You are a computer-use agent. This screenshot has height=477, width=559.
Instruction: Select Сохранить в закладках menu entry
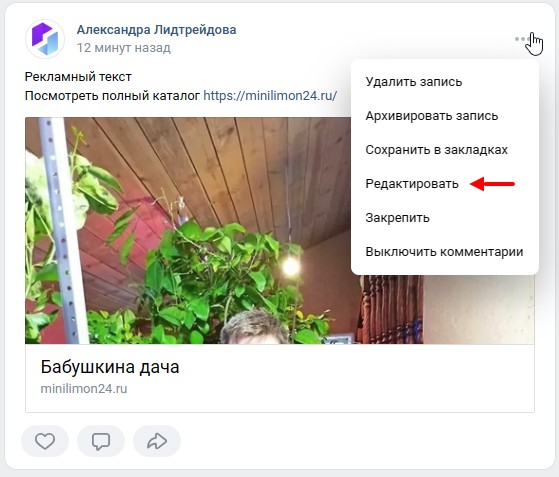[436, 150]
